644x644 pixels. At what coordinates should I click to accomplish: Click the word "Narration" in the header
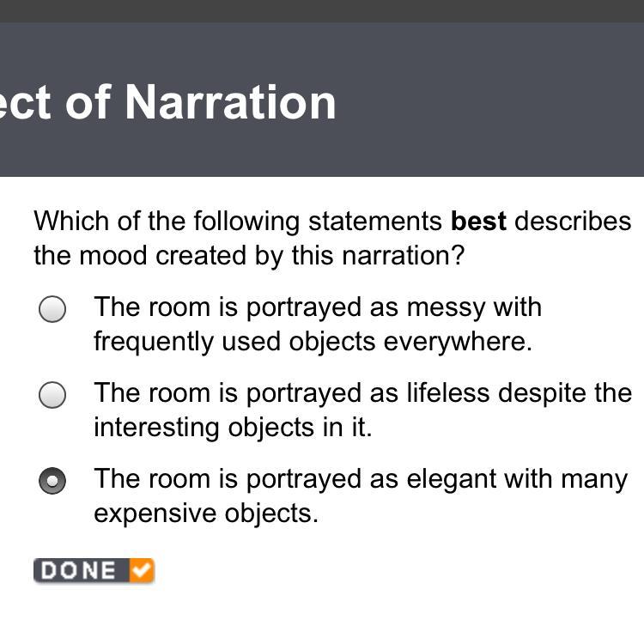(x=230, y=102)
